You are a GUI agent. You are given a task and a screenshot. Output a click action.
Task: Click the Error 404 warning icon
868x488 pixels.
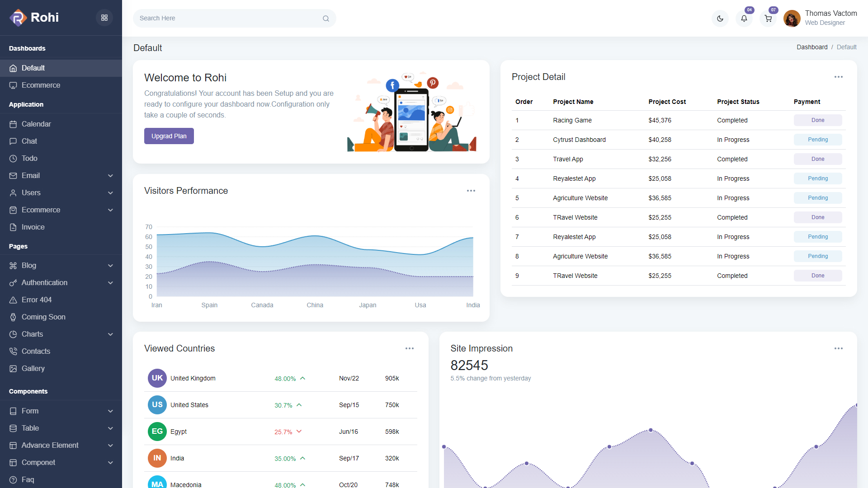tap(14, 300)
